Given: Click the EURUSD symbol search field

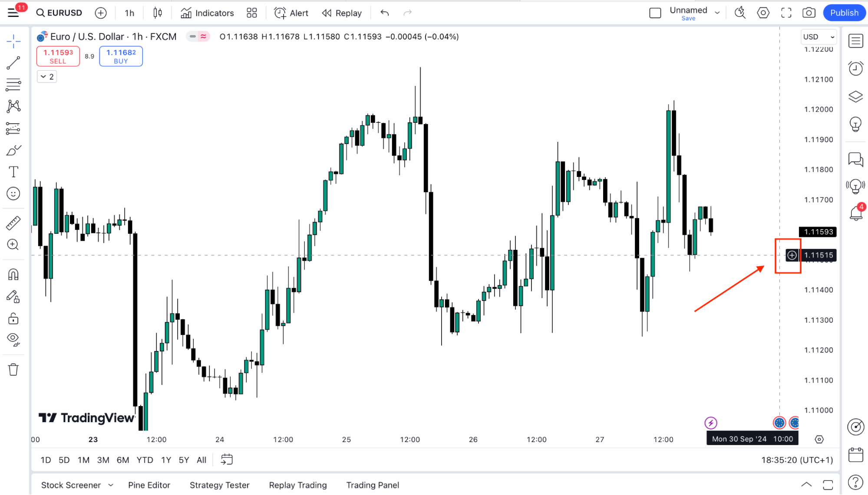Looking at the screenshot, I should tap(59, 13).
